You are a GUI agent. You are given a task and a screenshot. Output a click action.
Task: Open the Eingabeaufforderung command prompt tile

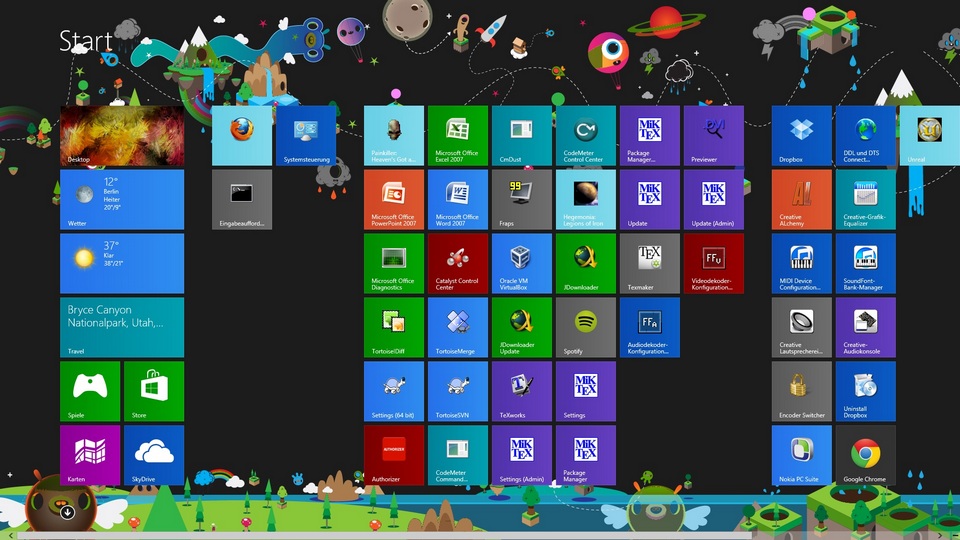(242, 200)
